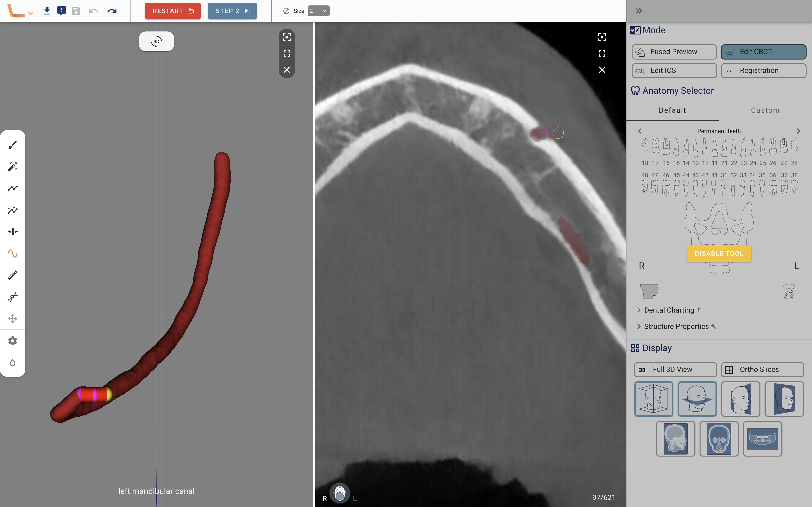Select the brush paint tool
The image size is (812, 507).
(x=12, y=145)
